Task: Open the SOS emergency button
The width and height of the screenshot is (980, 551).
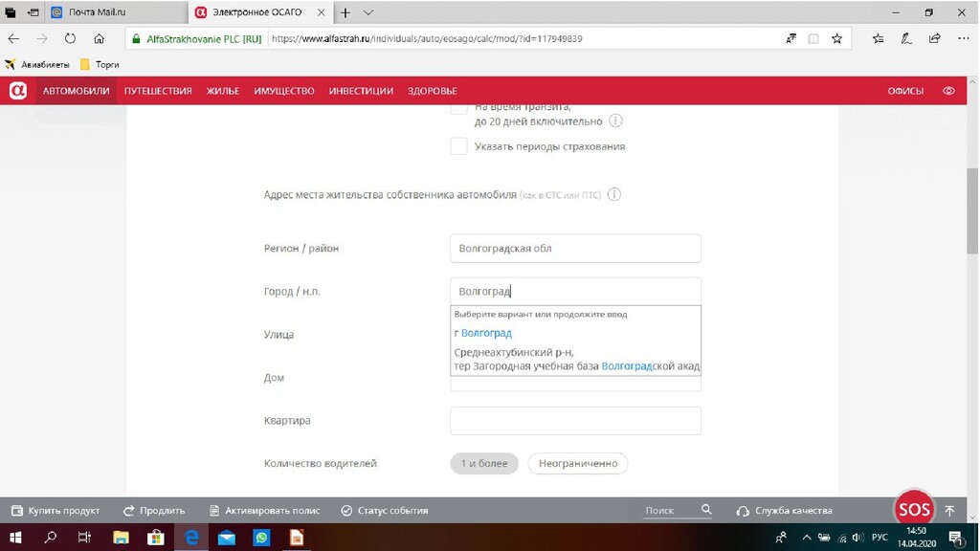Action: [914, 509]
